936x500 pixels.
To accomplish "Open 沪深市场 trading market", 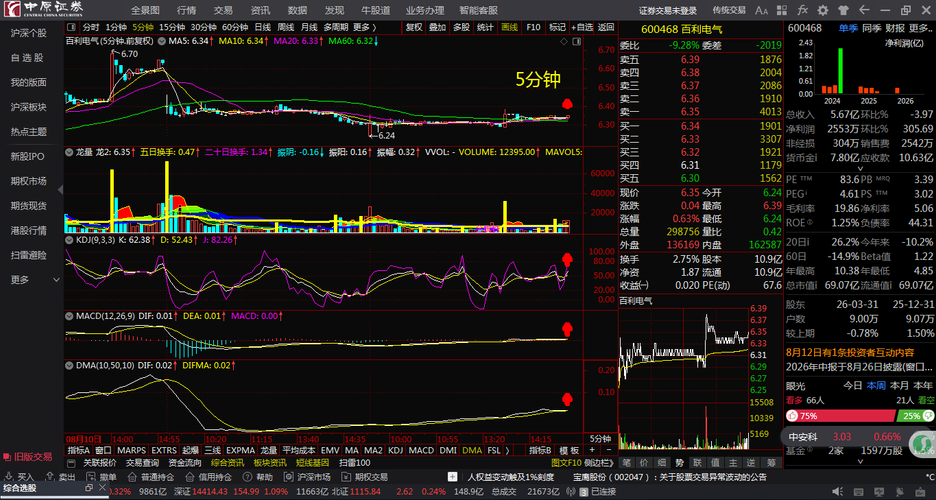I will tap(307, 477).
